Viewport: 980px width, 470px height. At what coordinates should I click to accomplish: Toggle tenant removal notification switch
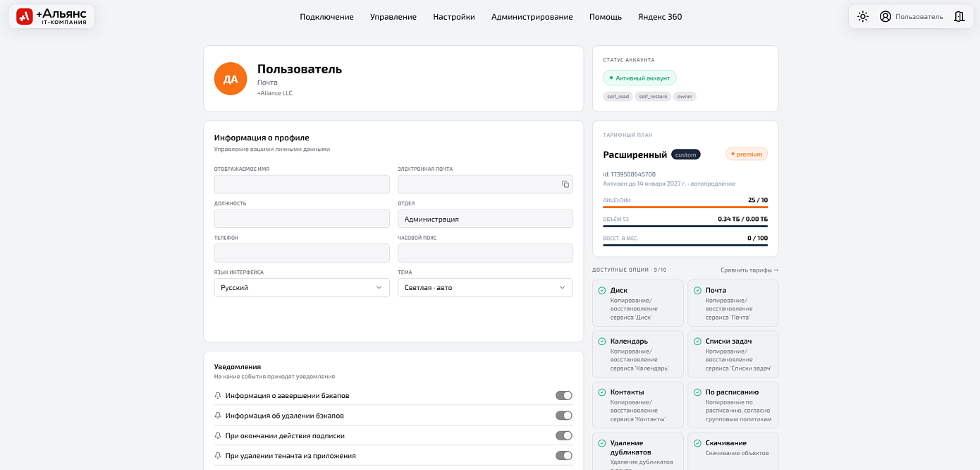564,456
